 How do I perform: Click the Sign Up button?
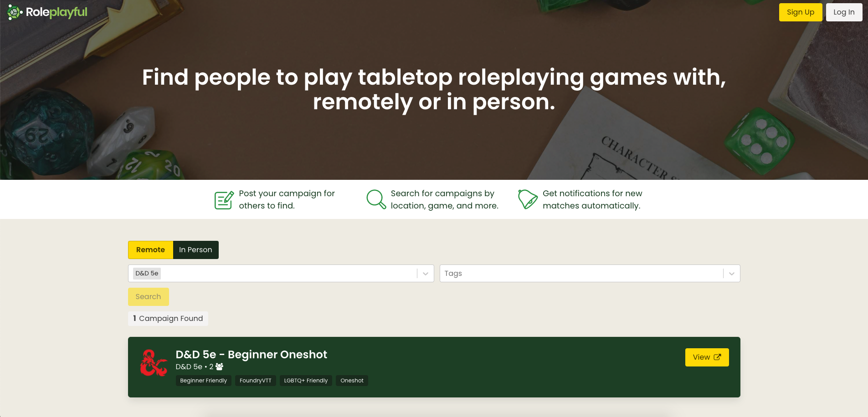click(x=801, y=12)
